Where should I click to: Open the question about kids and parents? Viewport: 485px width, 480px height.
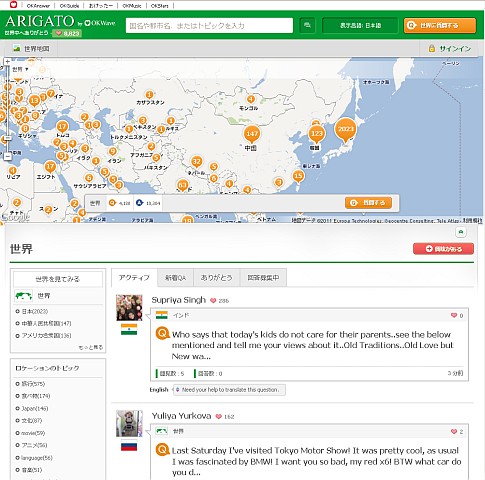point(312,345)
